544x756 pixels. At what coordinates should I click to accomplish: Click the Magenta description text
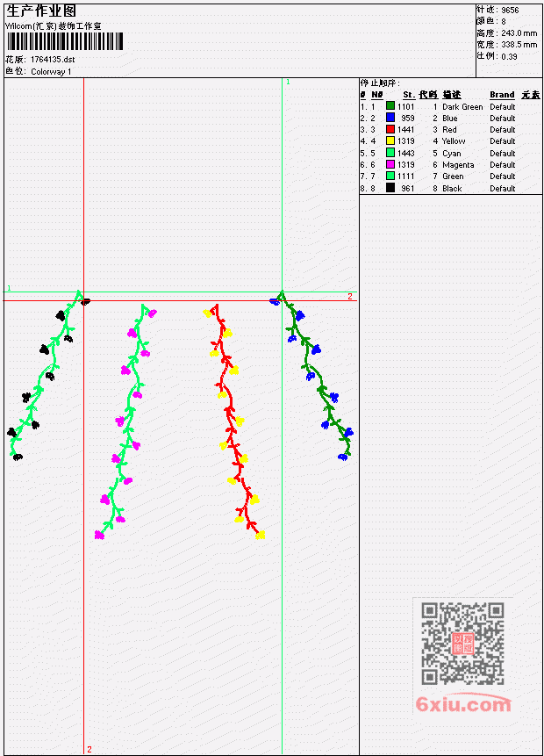pyautogui.click(x=458, y=165)
